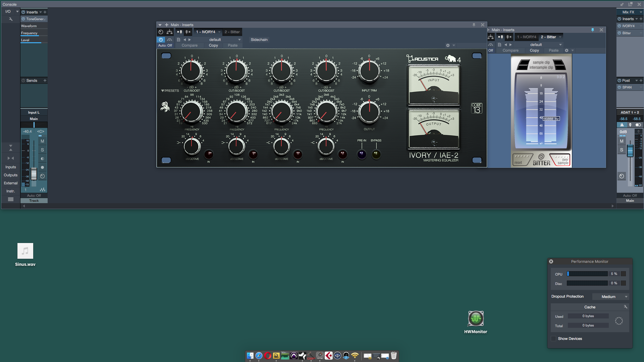The height and width of the screenshot is (362, 644).
Task: Click the Sidechain button
Action: pos(259,40)
